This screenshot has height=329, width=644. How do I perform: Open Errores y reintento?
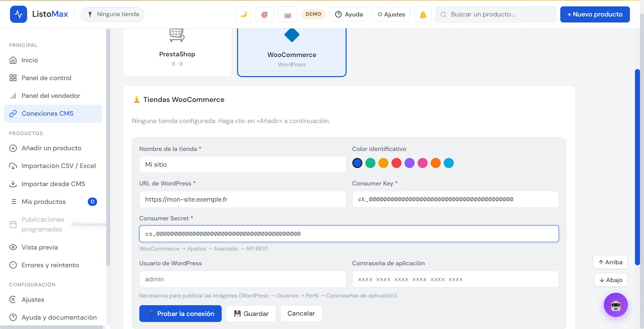tap(53, 265)
